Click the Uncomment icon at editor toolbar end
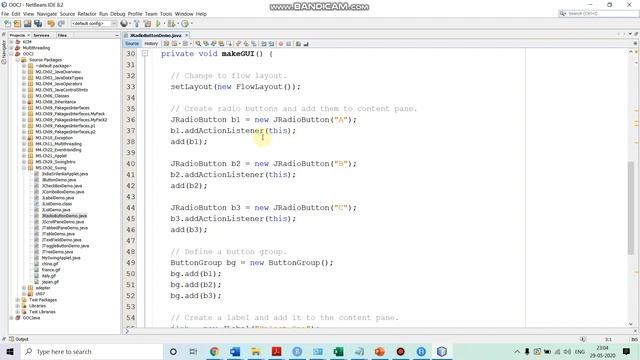This screenshot has height=360, width=640. [306, 44]
